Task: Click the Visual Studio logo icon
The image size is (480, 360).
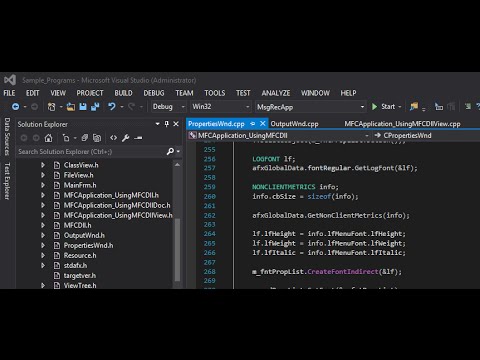Action: coord(10,80)
